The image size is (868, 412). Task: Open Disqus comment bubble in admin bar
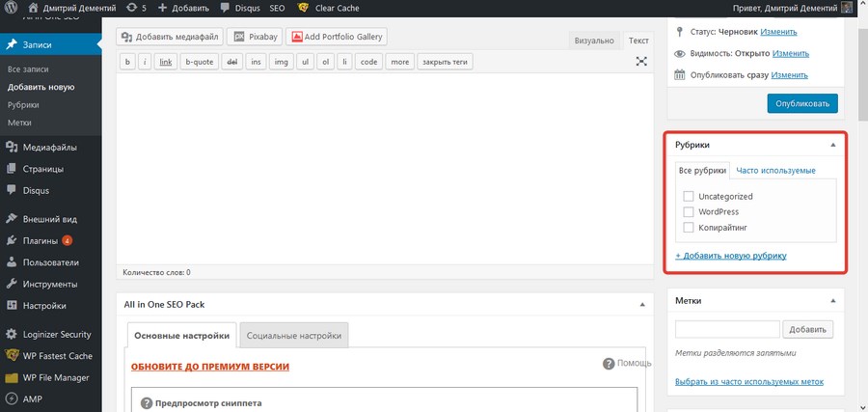pos(225,9)
